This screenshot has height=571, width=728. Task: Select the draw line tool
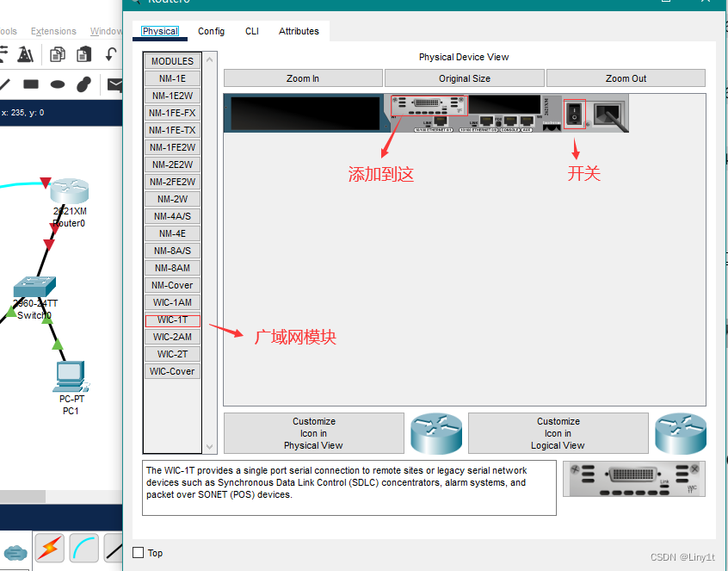click(4, 84)
